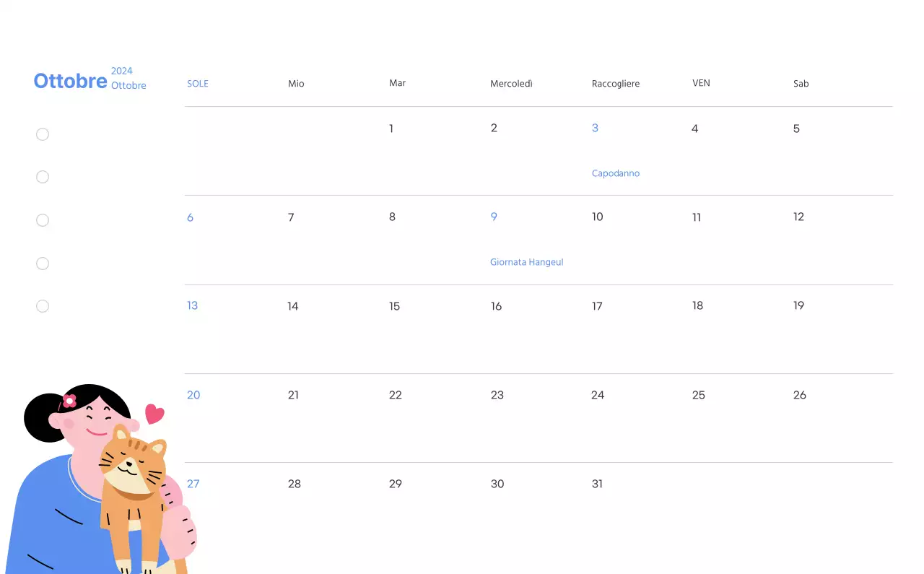The height and width of the screenshot is (574, 924).
Task: Select the Mercoledì column header
Action: [511, 83]
